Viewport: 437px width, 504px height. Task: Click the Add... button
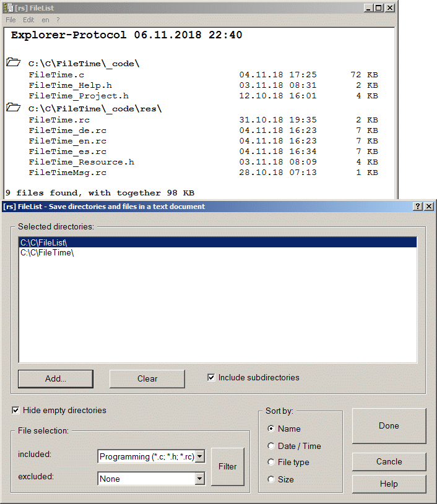56,378
